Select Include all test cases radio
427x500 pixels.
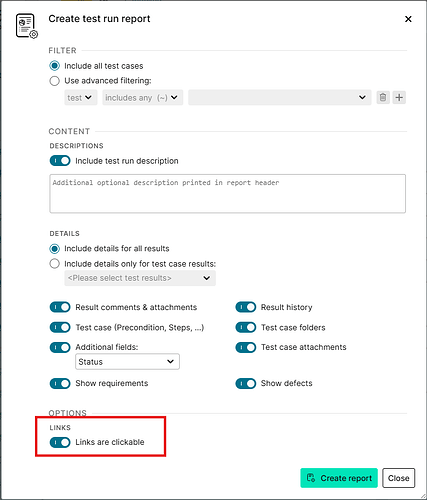click(x=55, y=66)
